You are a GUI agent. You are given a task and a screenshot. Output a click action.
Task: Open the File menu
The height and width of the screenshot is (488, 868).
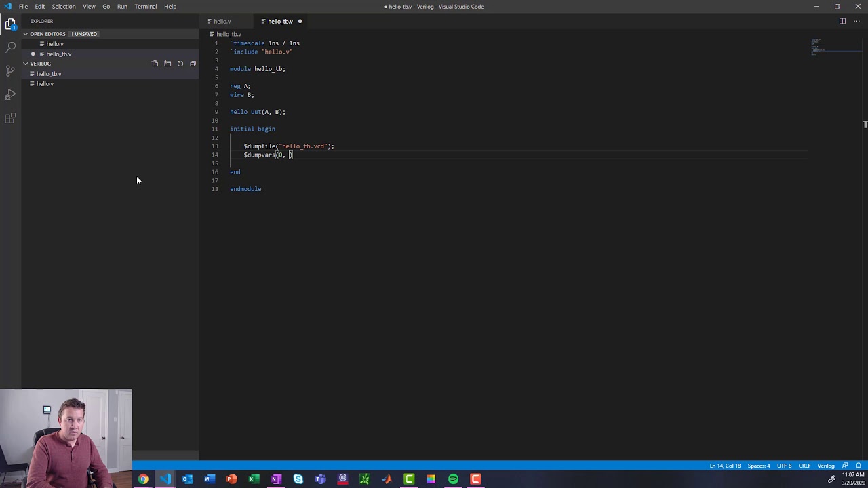click(x=24, y=7)
